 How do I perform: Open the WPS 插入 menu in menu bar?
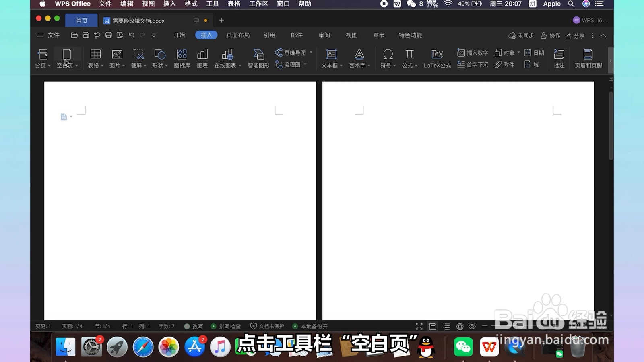tap(169, 4)
